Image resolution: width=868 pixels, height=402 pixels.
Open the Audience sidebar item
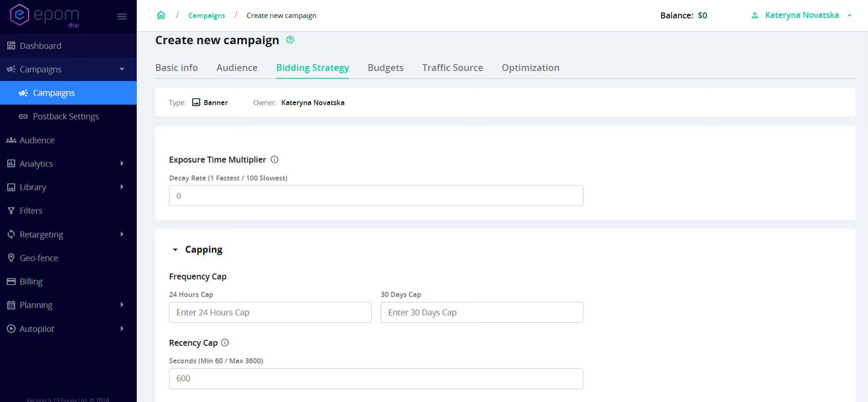68,140
